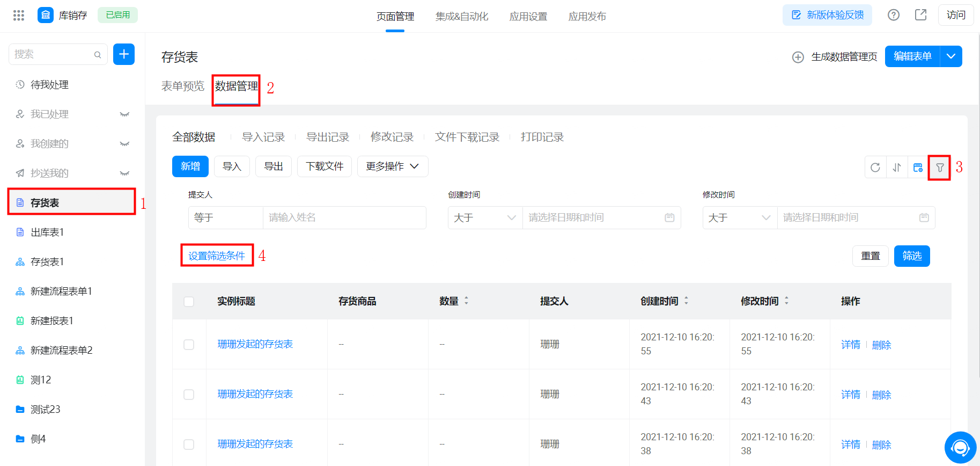Expand the 更多操作 dropdown
This screenshot has height=466, width=980.
(x=393, y=166)
